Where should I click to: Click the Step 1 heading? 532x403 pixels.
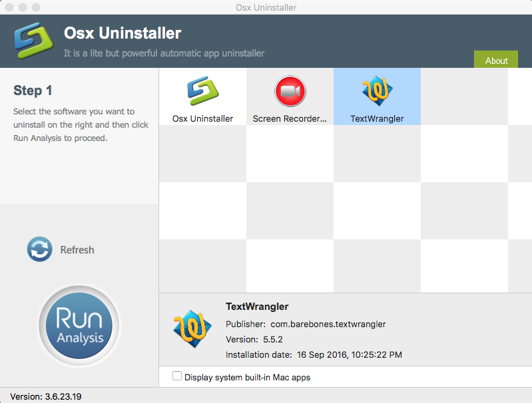(x=33, y=90)
